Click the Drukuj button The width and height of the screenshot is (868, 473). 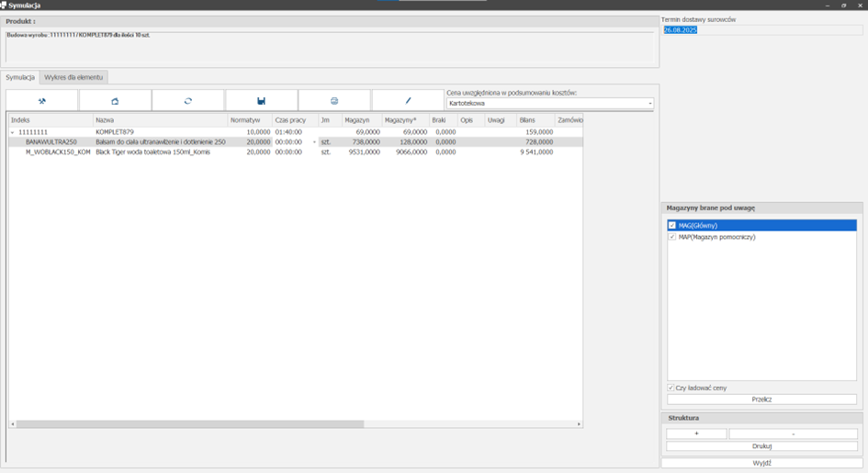pos(761,446)
